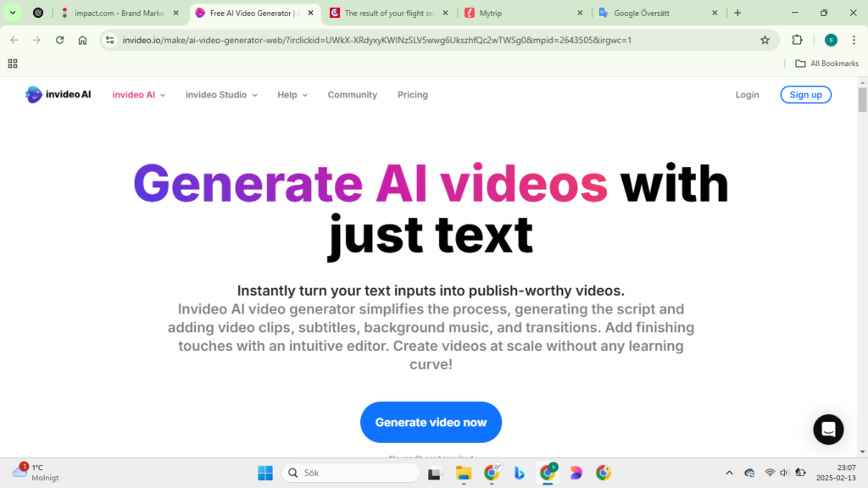
Task: Open the Community page
Action: [x=352, y=95]
